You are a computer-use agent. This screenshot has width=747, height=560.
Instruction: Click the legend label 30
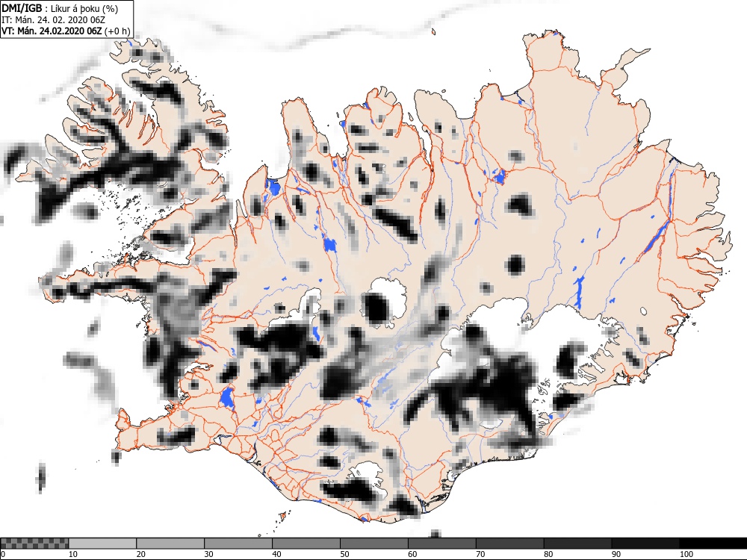(x=208, y=554)
